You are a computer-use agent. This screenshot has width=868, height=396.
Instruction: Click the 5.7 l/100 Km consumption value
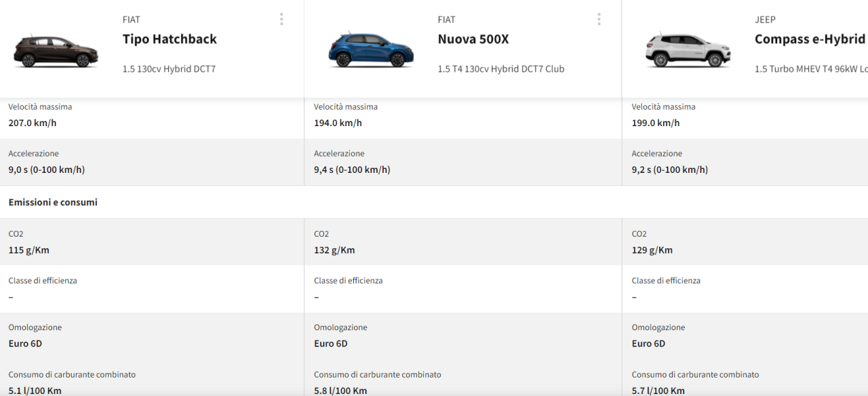pos(658,391)
